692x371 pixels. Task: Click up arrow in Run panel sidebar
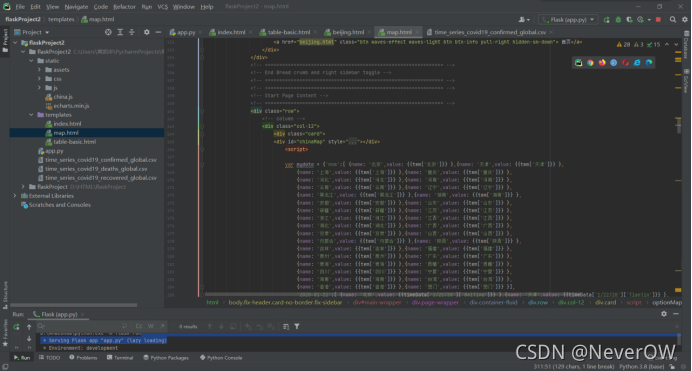[29, 327]
